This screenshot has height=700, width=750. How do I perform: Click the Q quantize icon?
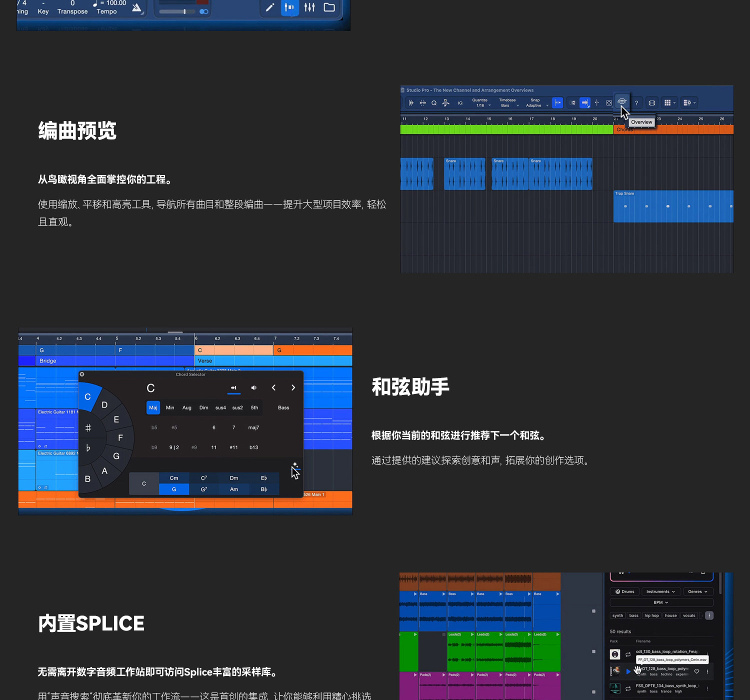point(434,103)
